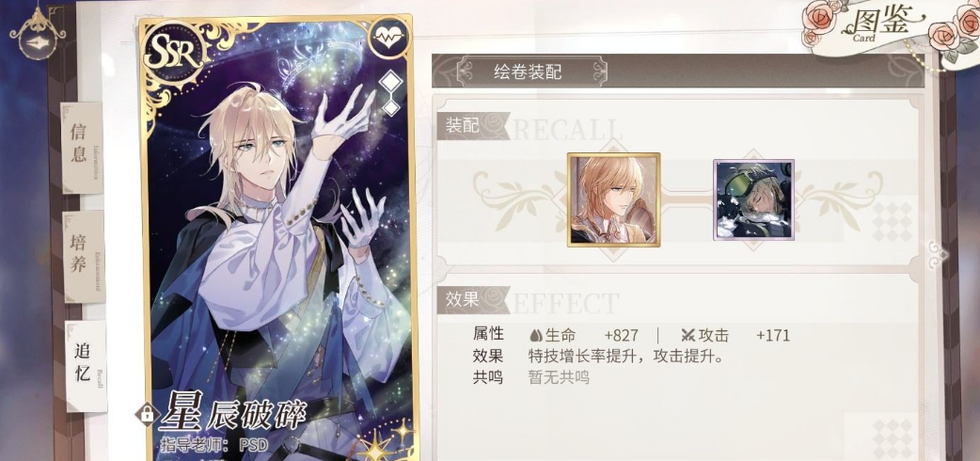Click the crossed swords 攻击 icon
The image size is (980, 461).
click(688, 335)
